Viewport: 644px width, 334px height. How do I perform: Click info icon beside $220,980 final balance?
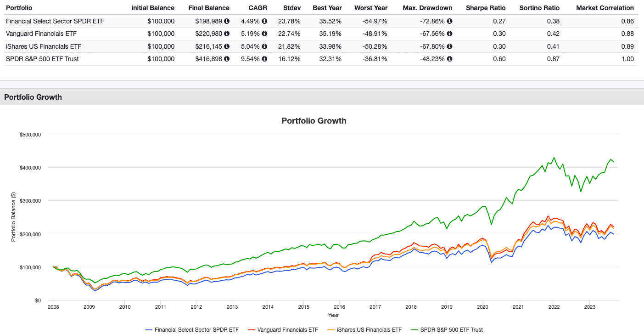click(227, 34)
